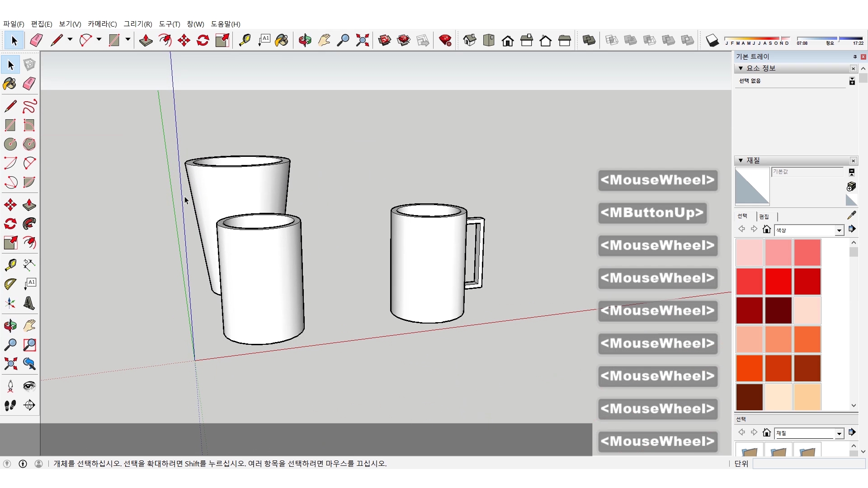Screen dimensions: 868x488
Task: Activate the Orbit tool in top toolbar
Action: click(x=305, y=41)
